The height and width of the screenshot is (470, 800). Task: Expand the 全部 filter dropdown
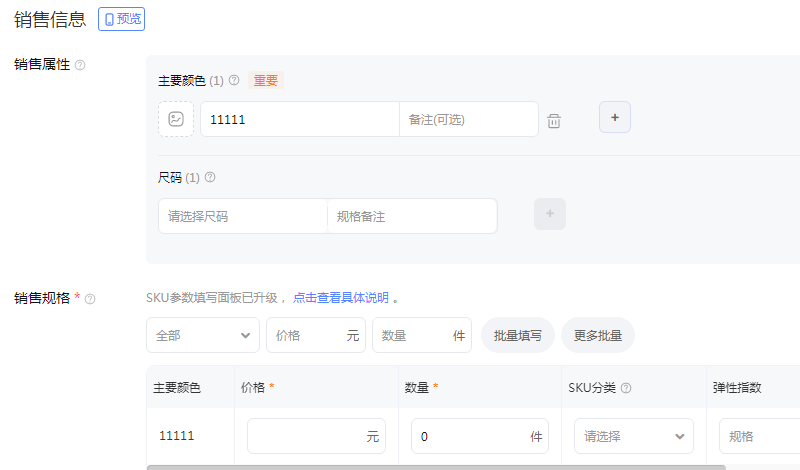point(203,336)
